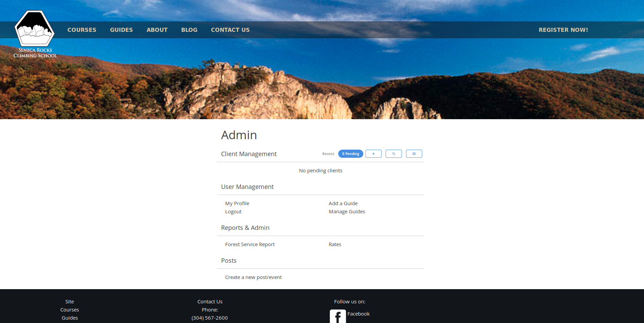The image size is (644, 323).
Task: Open the Forest Service Report
Action: (x=250, y=244)
